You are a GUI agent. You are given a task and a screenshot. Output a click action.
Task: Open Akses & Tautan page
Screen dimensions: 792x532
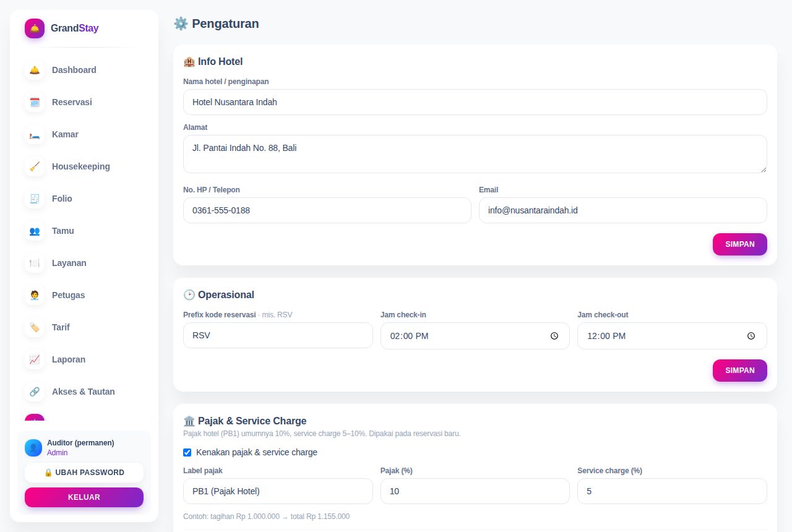tap(84, 392)
